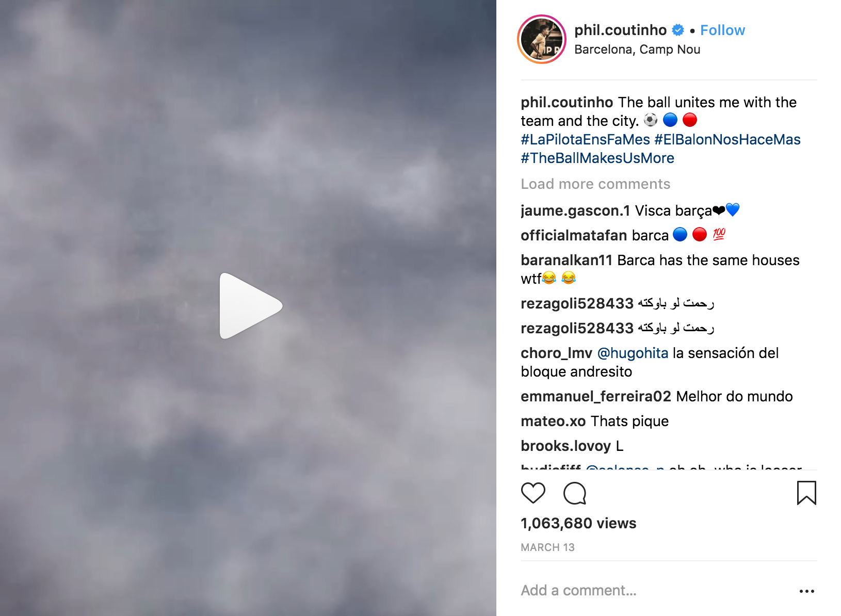Like the post with heart icon

(x=533, y=493)
